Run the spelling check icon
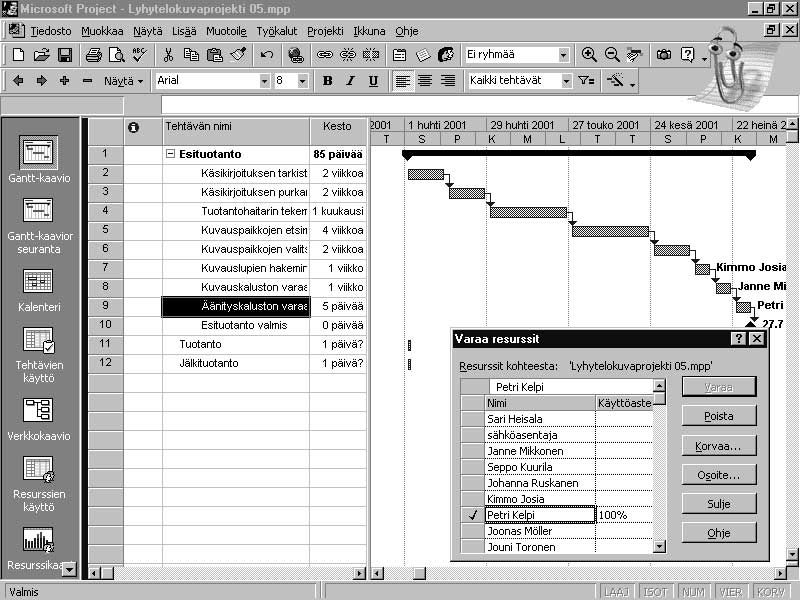Image resolution: width=800 pixels, height=600 pixels. pyautogui.click(x=140, y=55)
